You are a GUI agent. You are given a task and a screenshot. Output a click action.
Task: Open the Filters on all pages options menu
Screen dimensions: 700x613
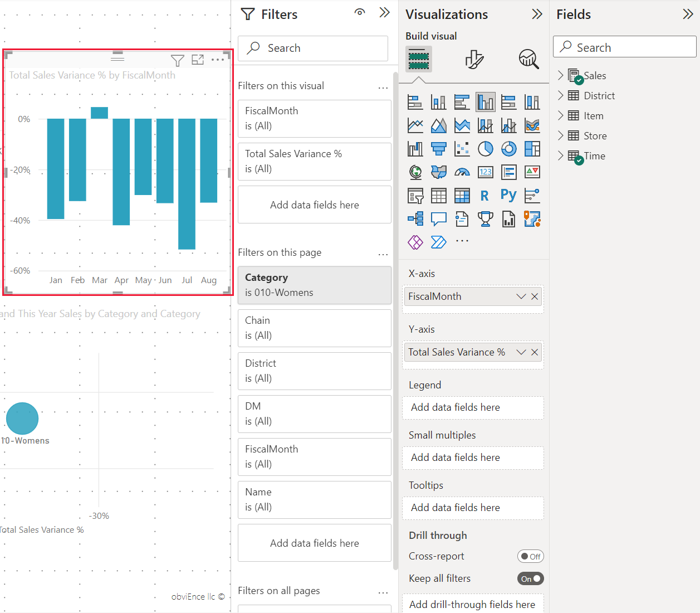pos(383,592)
